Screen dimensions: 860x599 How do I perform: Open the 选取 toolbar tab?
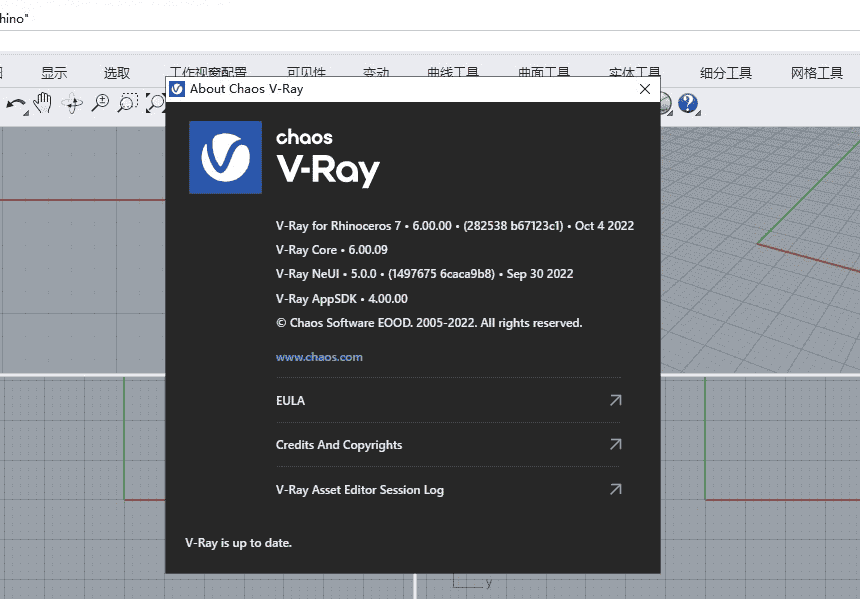116,71
